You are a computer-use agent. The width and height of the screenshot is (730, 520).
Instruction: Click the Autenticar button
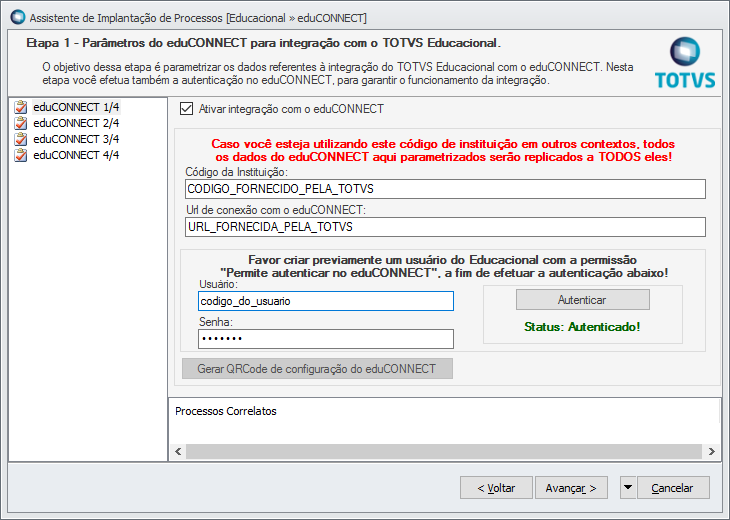tap(582, 300)
